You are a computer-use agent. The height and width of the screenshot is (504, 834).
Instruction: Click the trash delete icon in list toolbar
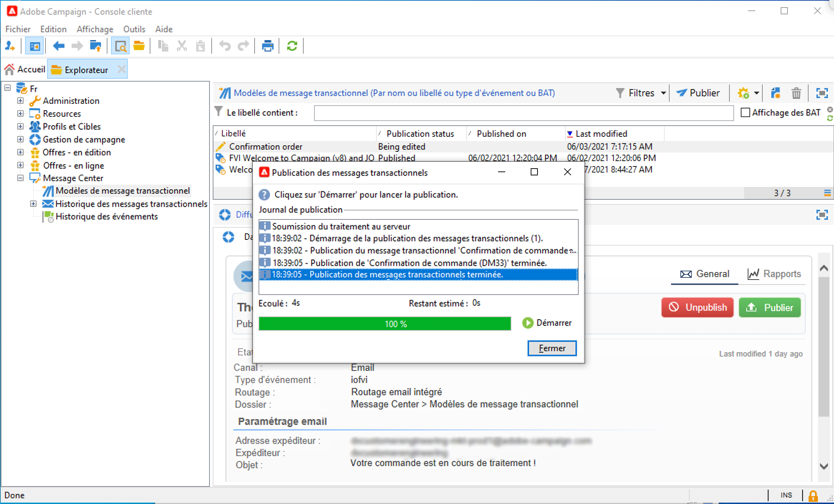point(796,93)
